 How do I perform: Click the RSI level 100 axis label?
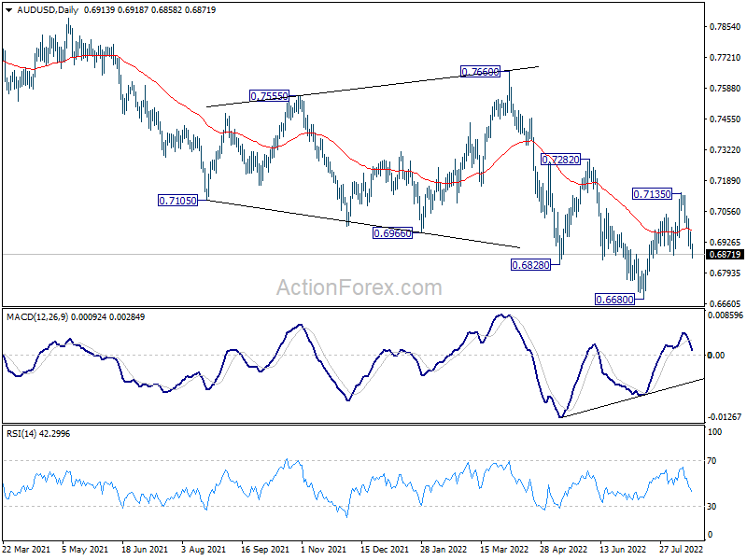pyautogui.click(x=714, y=432)
